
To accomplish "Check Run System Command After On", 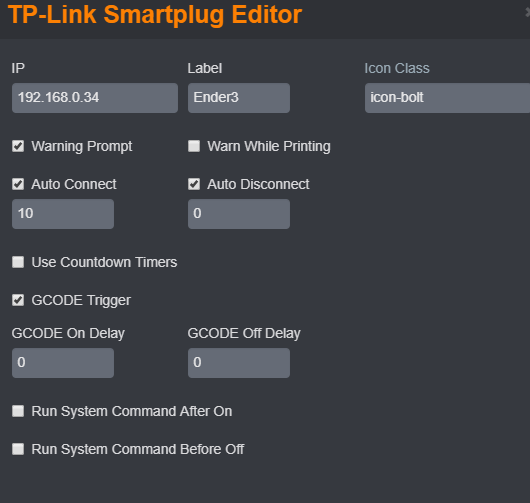I will 18,411.
